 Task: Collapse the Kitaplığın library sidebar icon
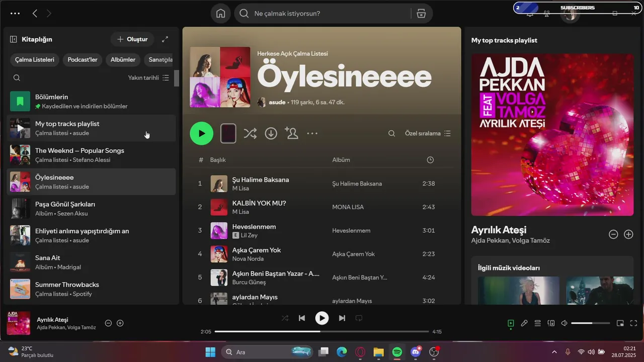(14, 39)
